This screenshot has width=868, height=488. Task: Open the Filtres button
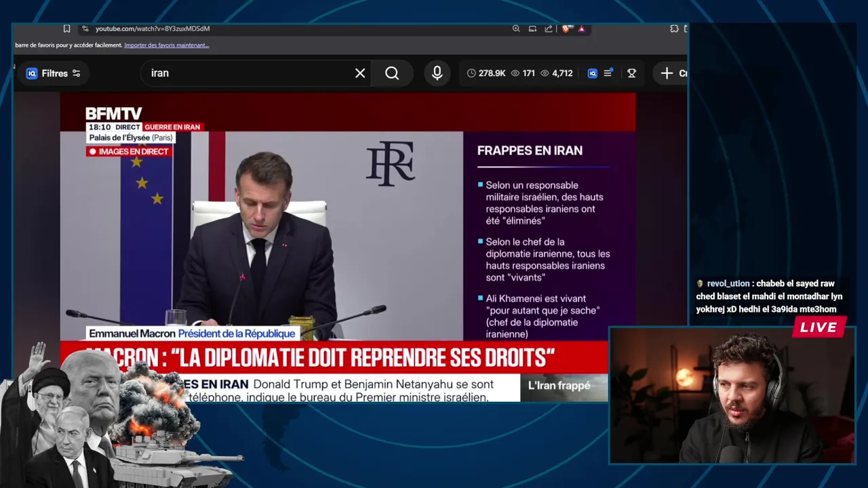click(53, 73)
